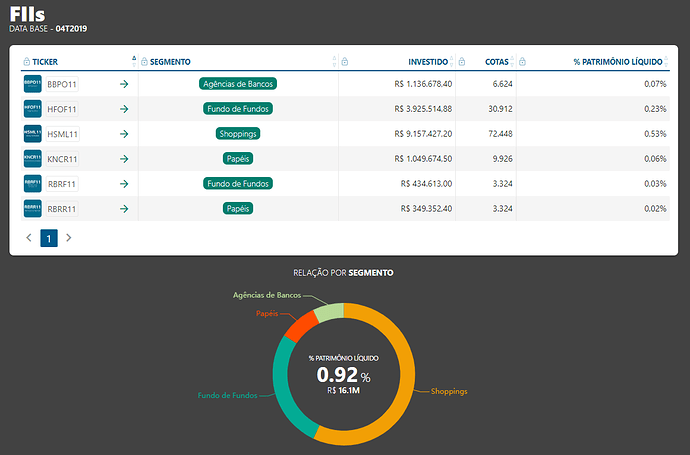Toggle the lock icon on SEGMENTO column

(x=144, y=62)
